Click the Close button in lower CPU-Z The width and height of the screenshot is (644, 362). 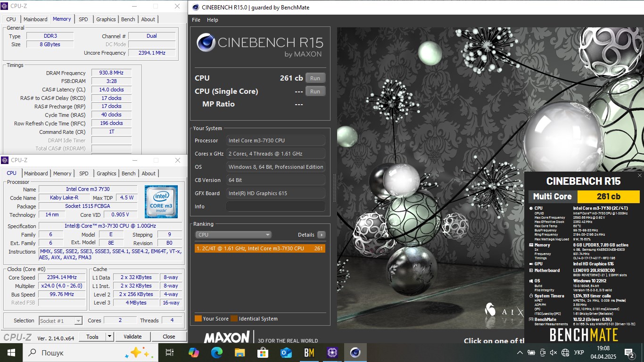(169, 337)
